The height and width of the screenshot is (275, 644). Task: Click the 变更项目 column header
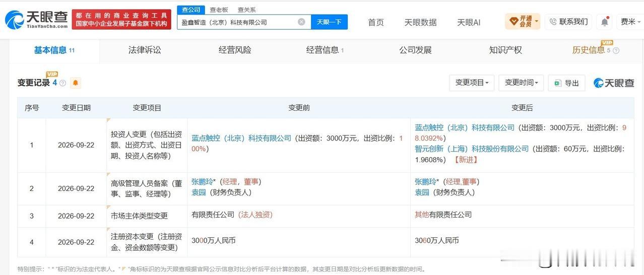point(147,108)
